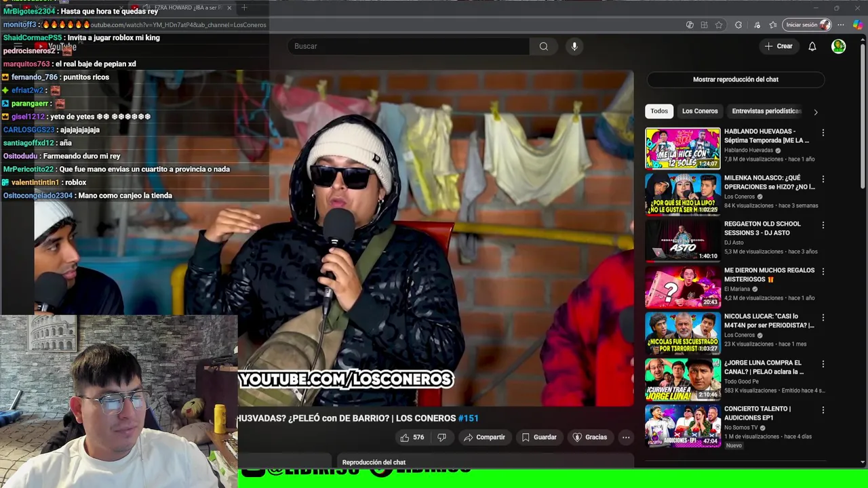Viewport: 868px width, 488px height.
Task: Add page to favorites star icon
Action: tap(719, 25)
